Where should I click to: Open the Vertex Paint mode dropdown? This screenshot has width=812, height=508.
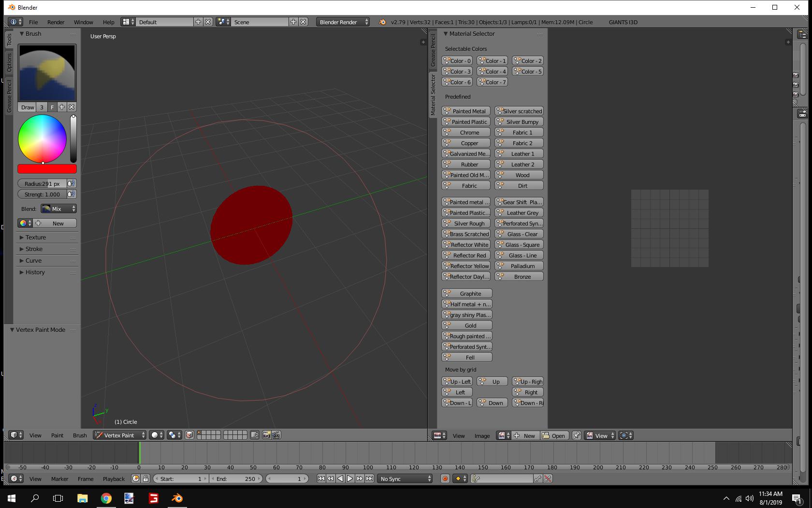pyautogui.click(x=119, y=435)
